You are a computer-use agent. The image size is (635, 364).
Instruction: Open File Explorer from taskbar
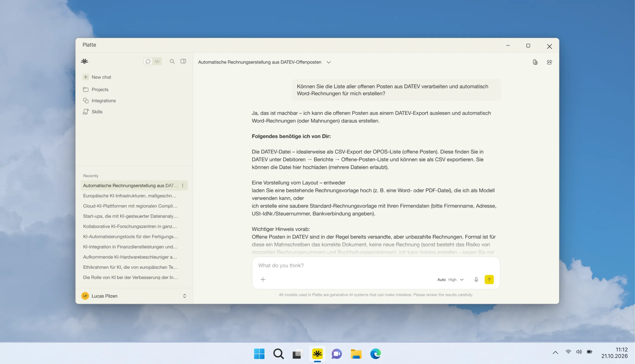point(356,354)
